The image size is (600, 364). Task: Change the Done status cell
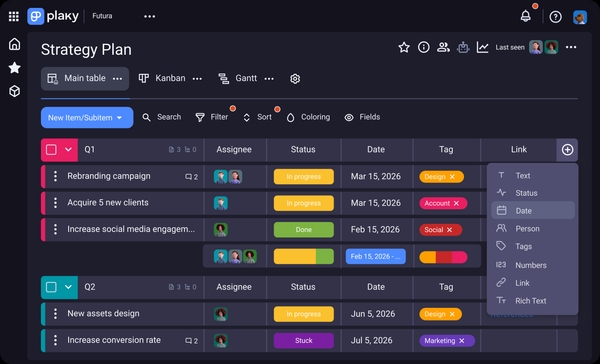pos(303,230)
